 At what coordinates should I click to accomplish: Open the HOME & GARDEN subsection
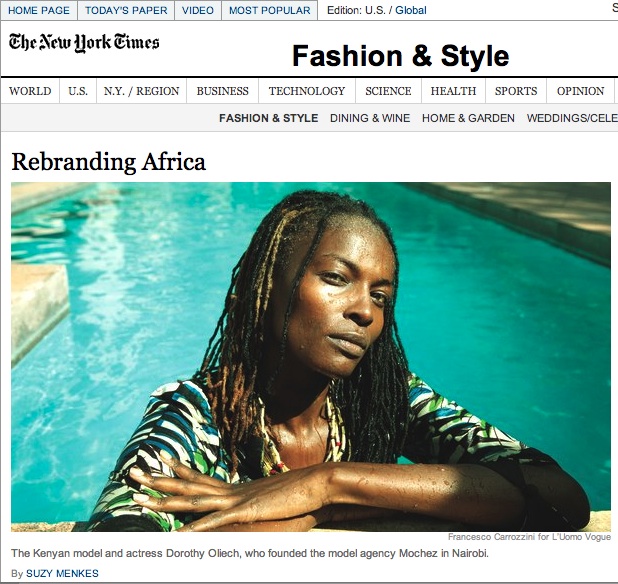[x=468, y=118]
